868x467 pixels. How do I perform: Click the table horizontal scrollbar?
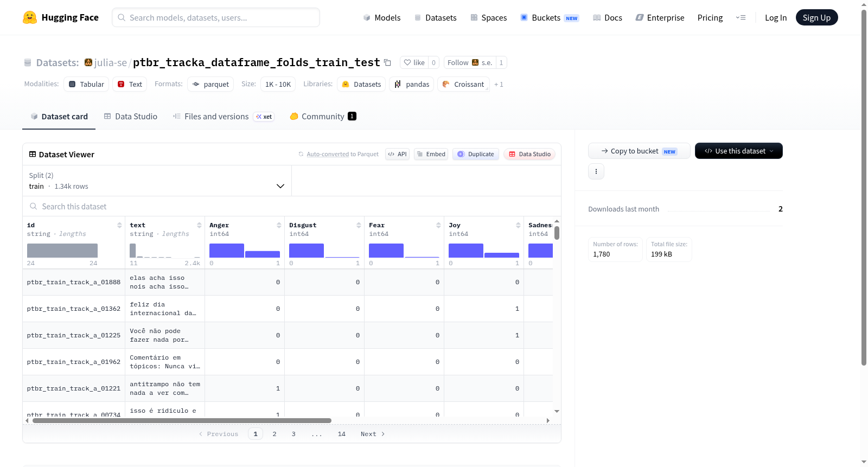coord(182,420)
